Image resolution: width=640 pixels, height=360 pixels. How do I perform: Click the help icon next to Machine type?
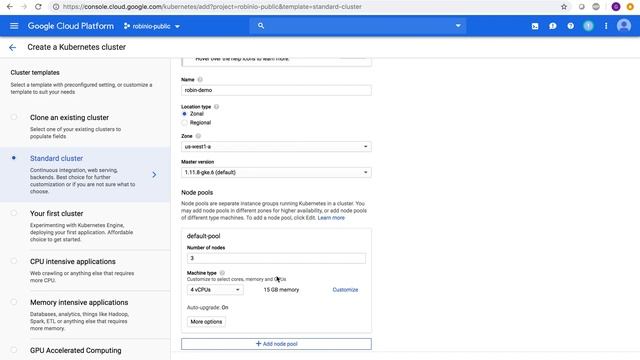click(x=222, y=273)
